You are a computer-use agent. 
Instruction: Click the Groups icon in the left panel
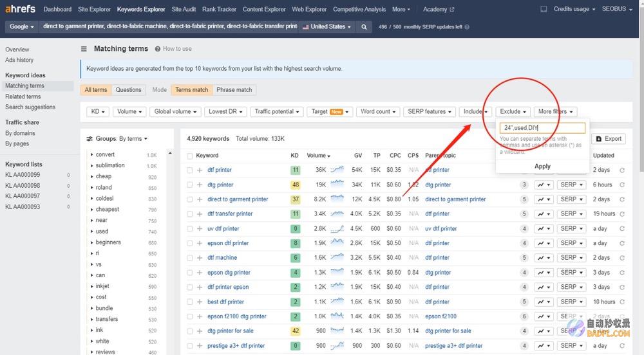89,139
